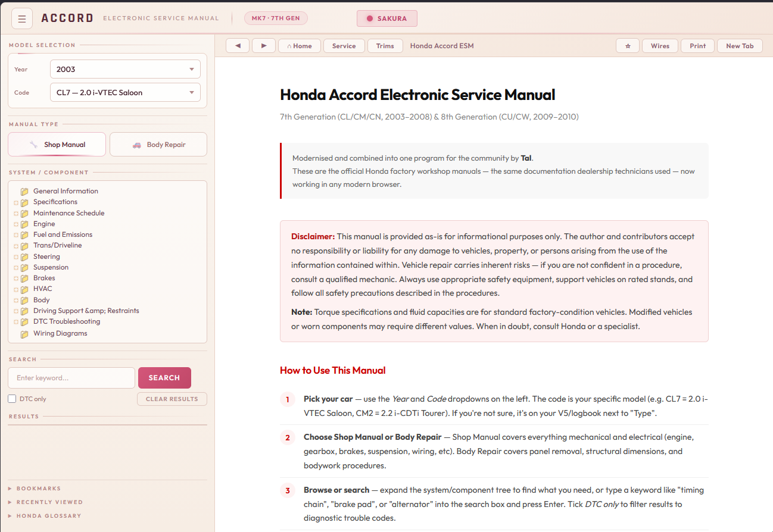The height and width of the screenshot is (532, 773).
Task: Open the Wiring Diagrams folder icon
Action: coord(24,334)
